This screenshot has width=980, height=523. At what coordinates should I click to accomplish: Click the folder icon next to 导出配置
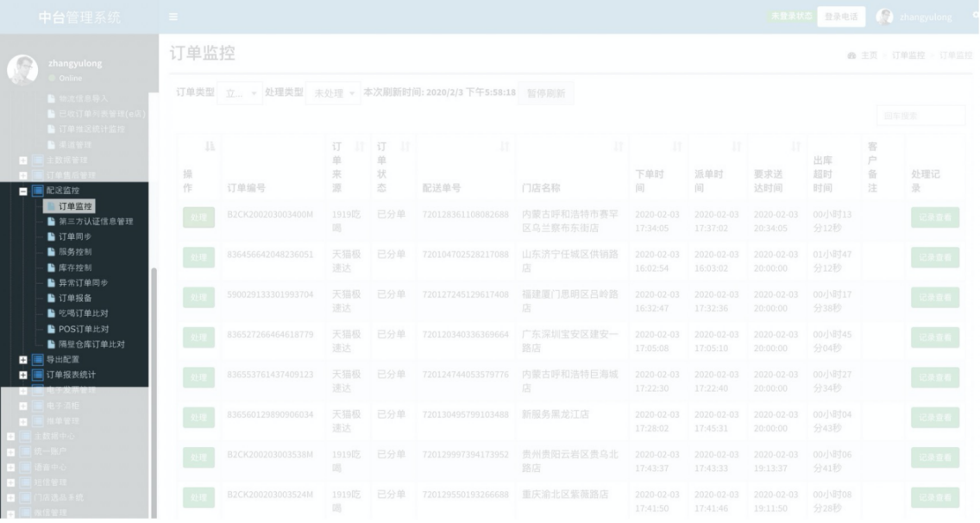click(x=38, y=360)
